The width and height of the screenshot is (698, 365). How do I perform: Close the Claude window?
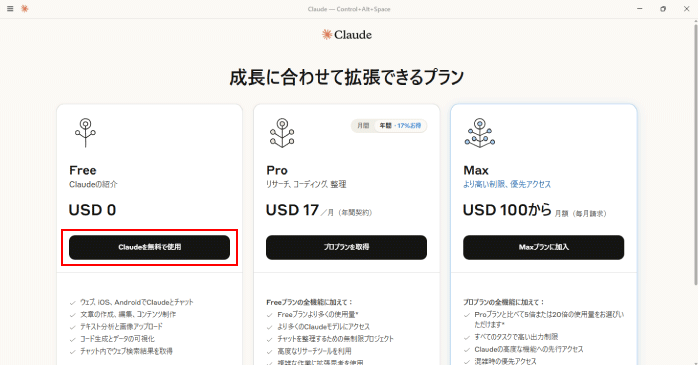pos(686,9)
